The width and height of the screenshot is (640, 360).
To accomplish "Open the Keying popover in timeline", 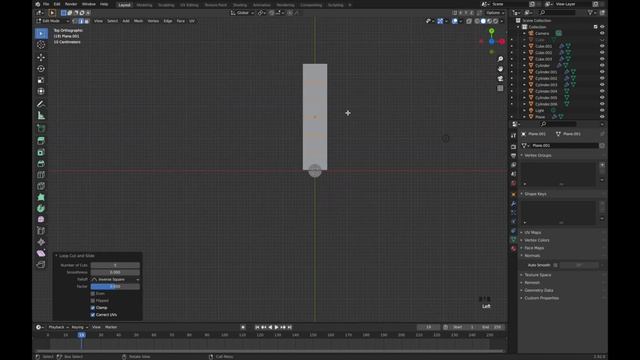I will [80, 327].
